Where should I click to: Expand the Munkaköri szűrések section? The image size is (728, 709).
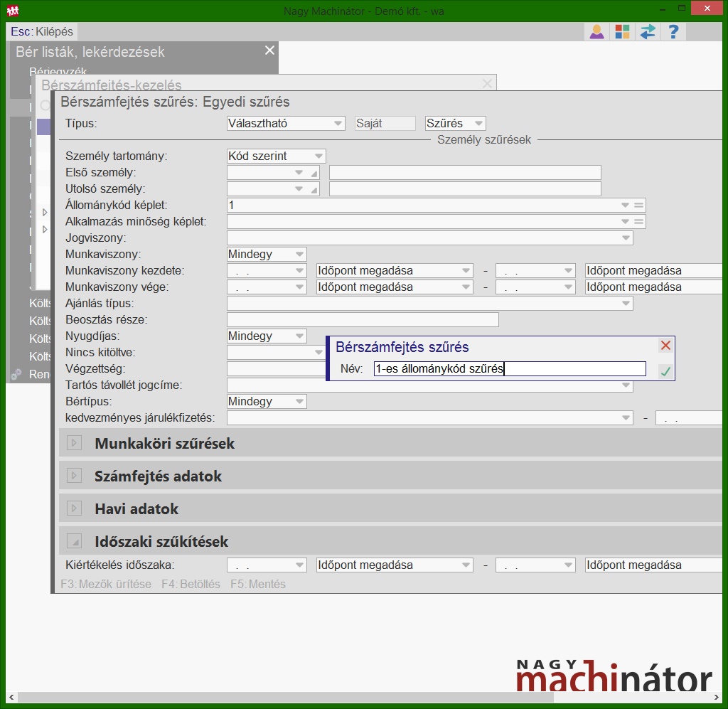(74, 444)
